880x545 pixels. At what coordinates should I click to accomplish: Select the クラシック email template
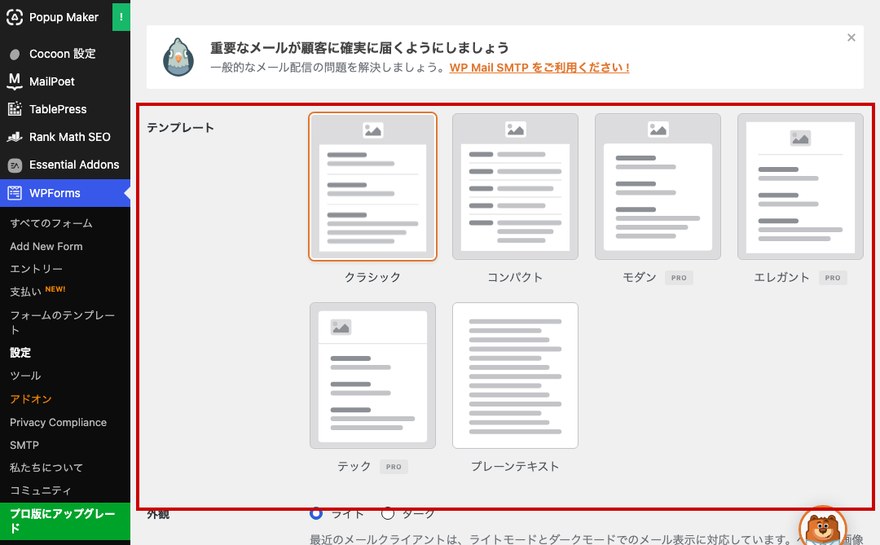tap(373, 187)
